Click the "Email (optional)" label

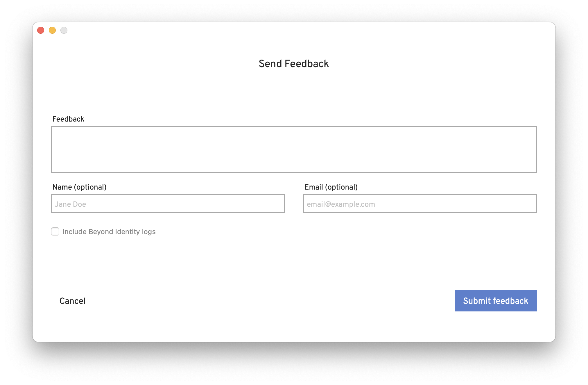coord(331,187)
